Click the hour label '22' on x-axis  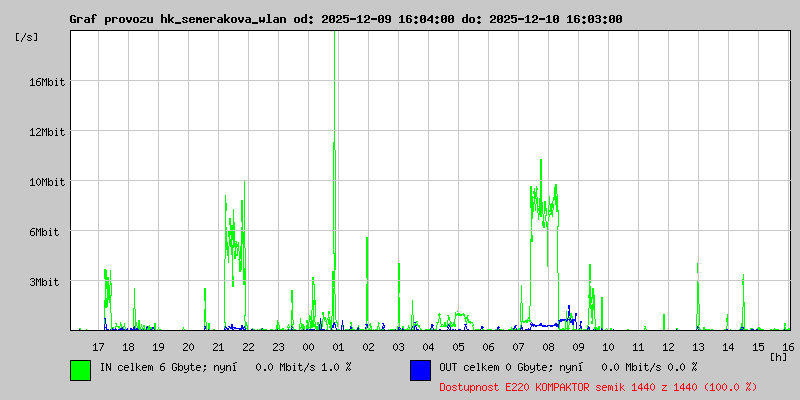pyautogui.click(x=248, y=347)
